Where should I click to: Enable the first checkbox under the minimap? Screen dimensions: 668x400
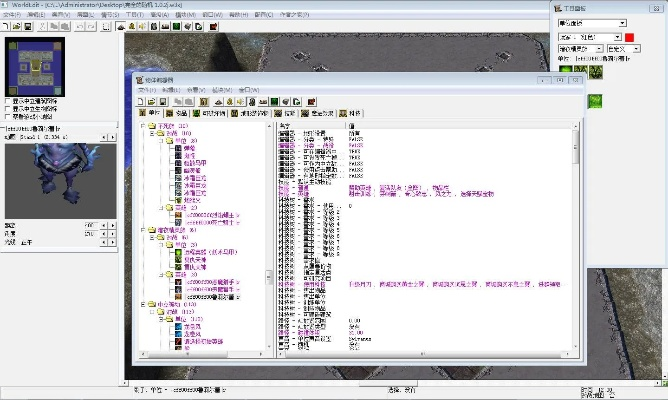click(x=8, y=100)
